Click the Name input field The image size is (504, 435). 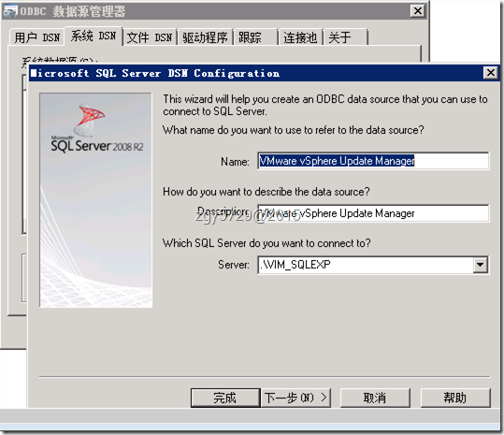(x=373, y=161)
